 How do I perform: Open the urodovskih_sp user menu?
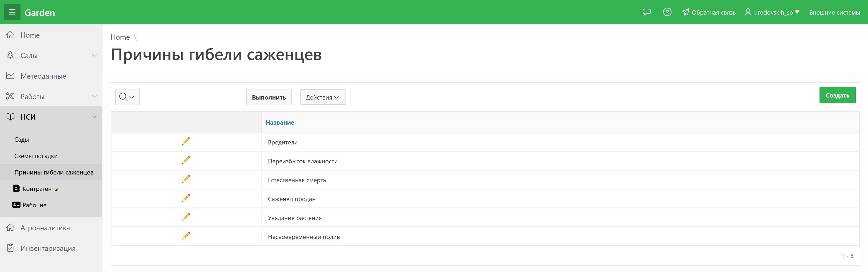(x=772, y=13)
